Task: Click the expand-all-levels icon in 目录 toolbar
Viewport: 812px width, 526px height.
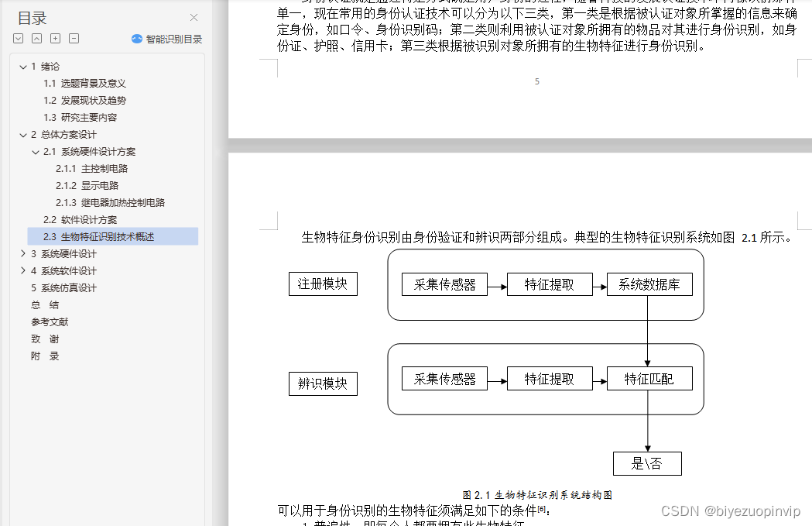Action: tap(18, 39)
